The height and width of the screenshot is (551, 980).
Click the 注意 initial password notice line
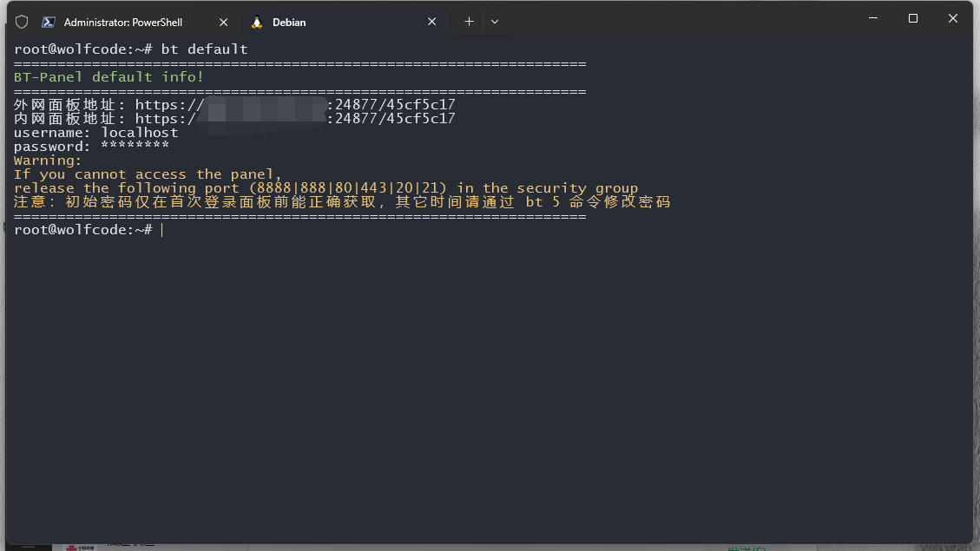(x=342, y=202)
